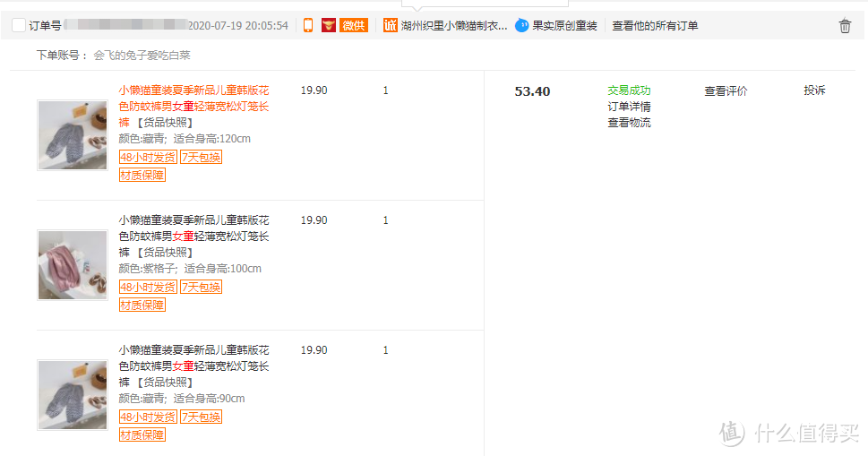Click the orange 微供 badge
868x456 pixels.
(x=354, y=25)
